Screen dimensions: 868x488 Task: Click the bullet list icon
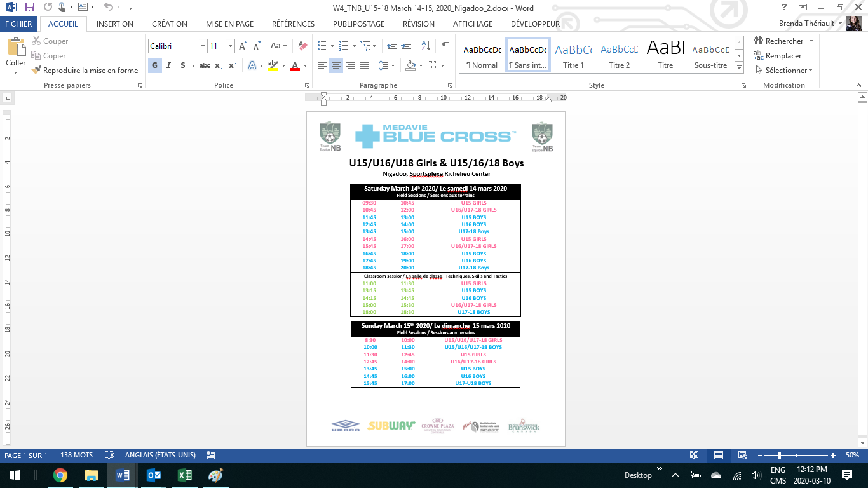coord(322,46)
